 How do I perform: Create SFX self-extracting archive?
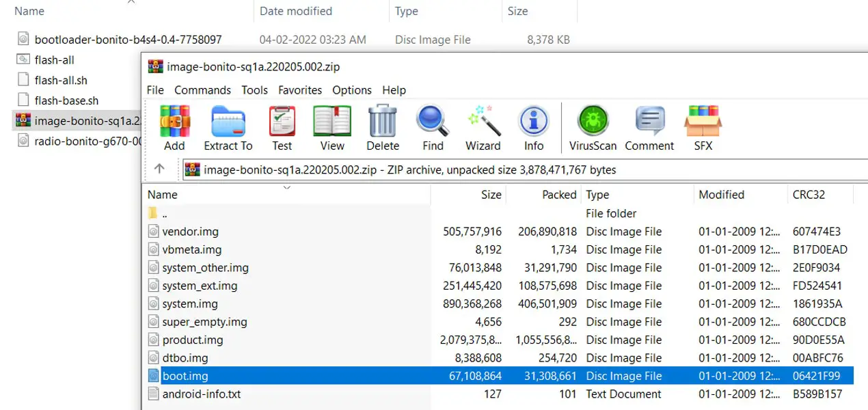703,122
